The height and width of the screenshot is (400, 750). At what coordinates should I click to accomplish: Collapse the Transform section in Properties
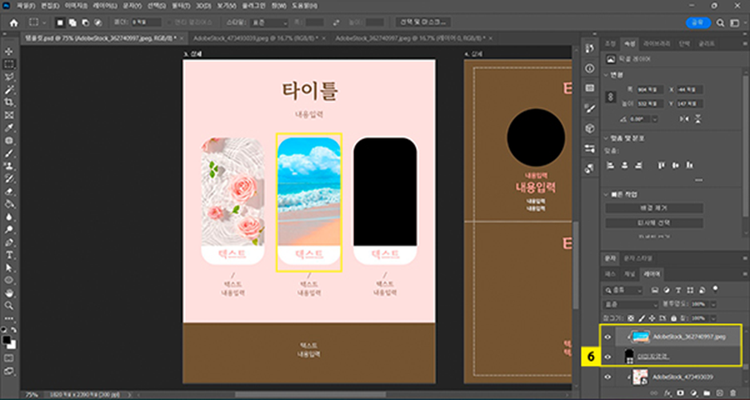607,75
